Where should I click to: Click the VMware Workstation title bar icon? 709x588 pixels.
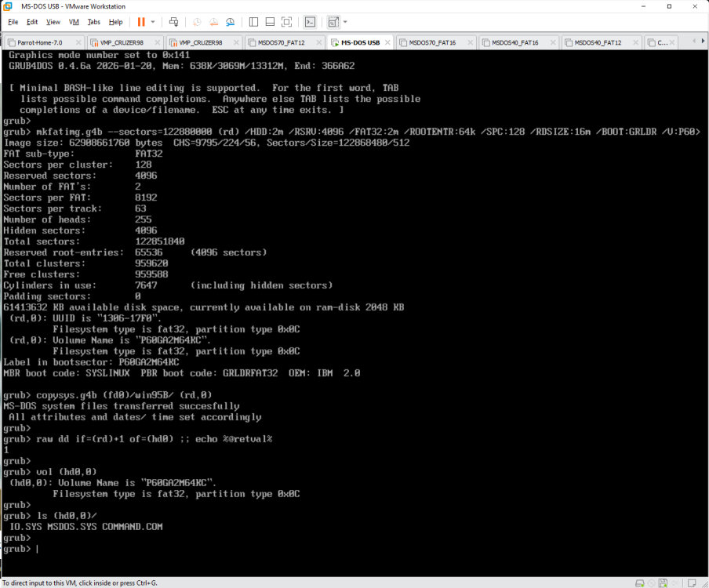(x=8, y=6)
